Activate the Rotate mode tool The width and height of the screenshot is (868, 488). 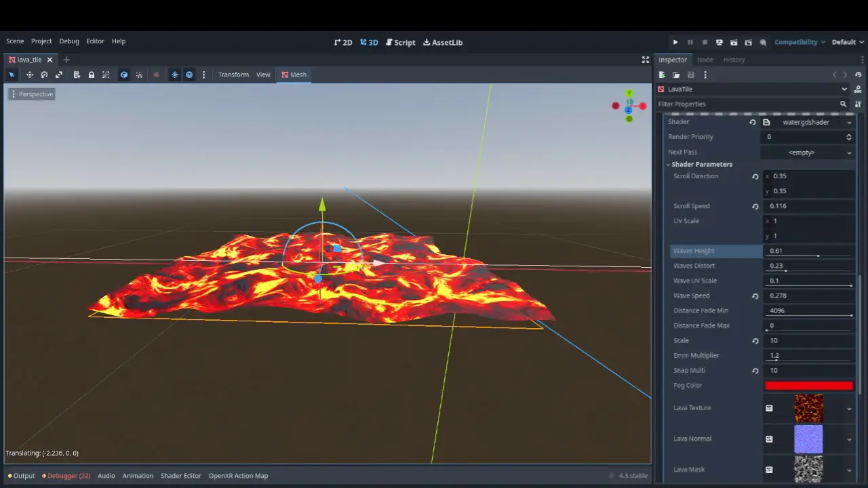click(44, 75)
